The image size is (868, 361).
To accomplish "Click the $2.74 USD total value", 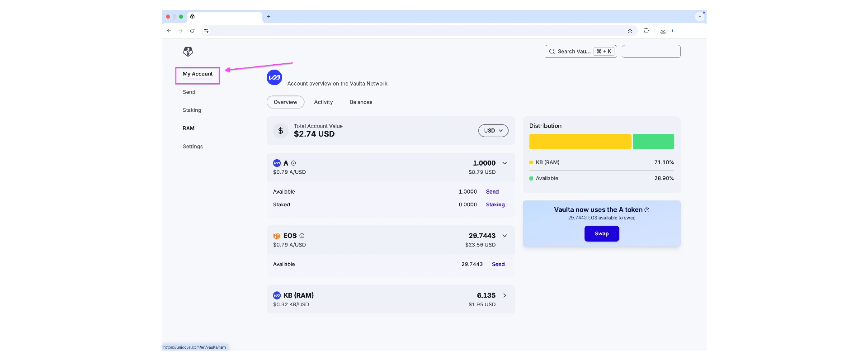I will coord(314,134).
